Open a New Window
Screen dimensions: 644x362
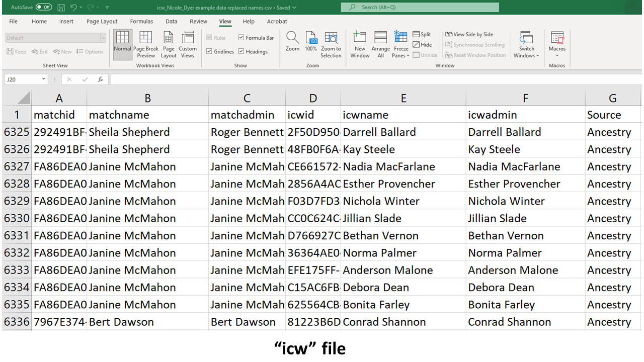[360, 44]
